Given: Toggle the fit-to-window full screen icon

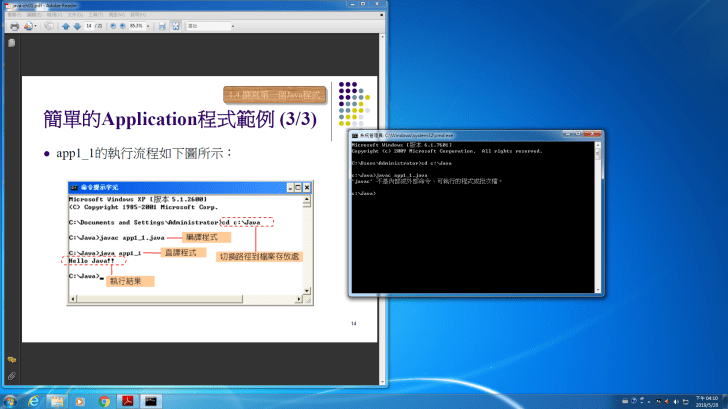Looking at the screenshot, I should (175, 26).
